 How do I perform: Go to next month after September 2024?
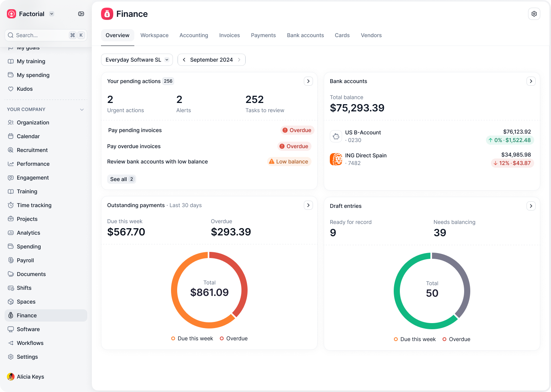(239, 60)
